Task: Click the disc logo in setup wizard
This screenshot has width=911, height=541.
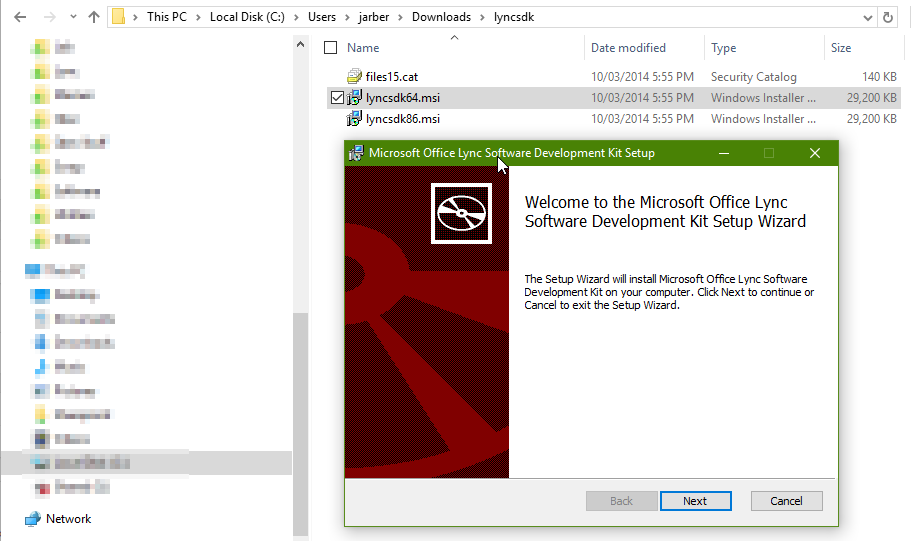Action: point(461,213)
